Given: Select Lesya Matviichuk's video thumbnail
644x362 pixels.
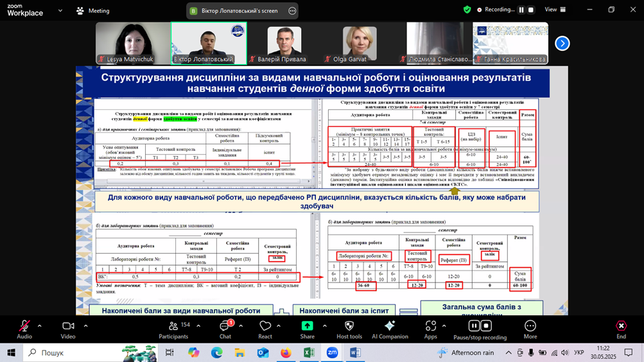Looking at the screenshot, I should (133, 43).
